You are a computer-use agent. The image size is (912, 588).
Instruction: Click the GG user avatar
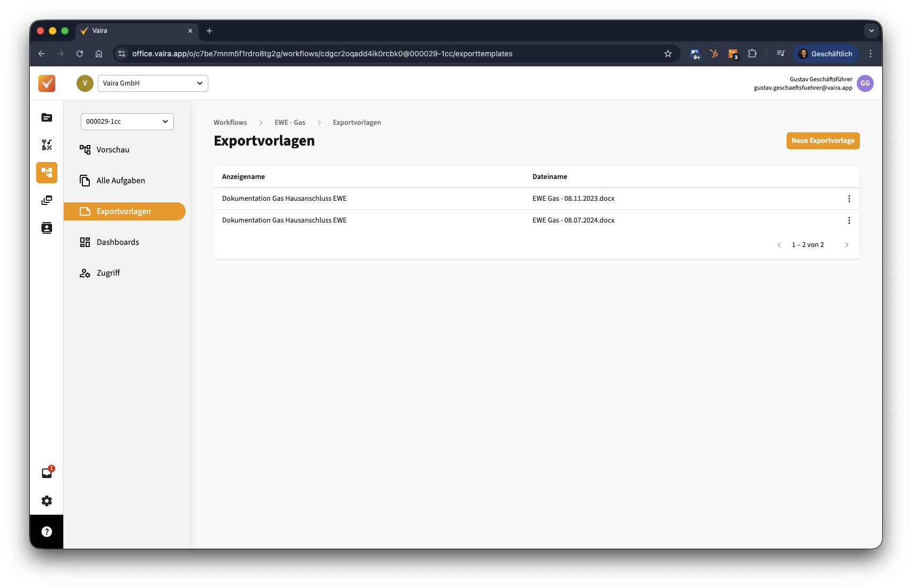click(865, 83)
